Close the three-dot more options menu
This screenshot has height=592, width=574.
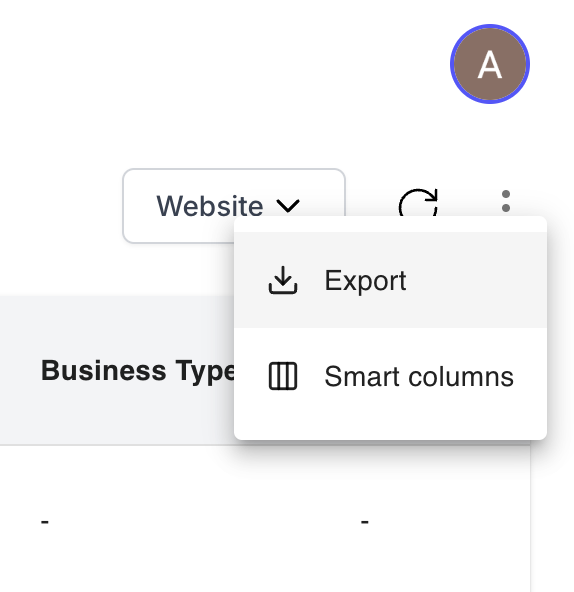506,202
